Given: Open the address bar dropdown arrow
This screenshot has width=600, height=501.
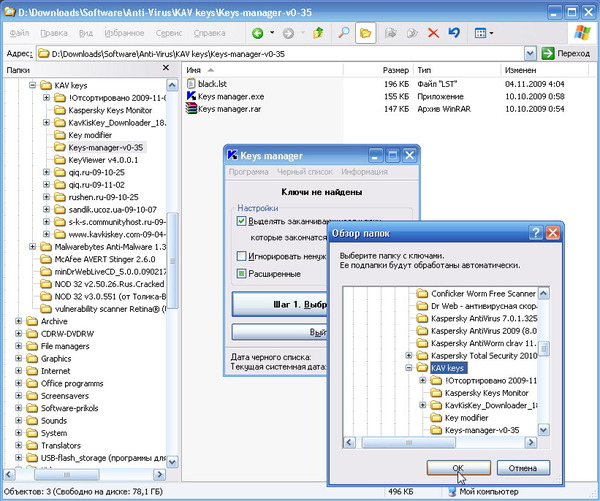Looking at the screenshot, I should (x=530, y=54).
